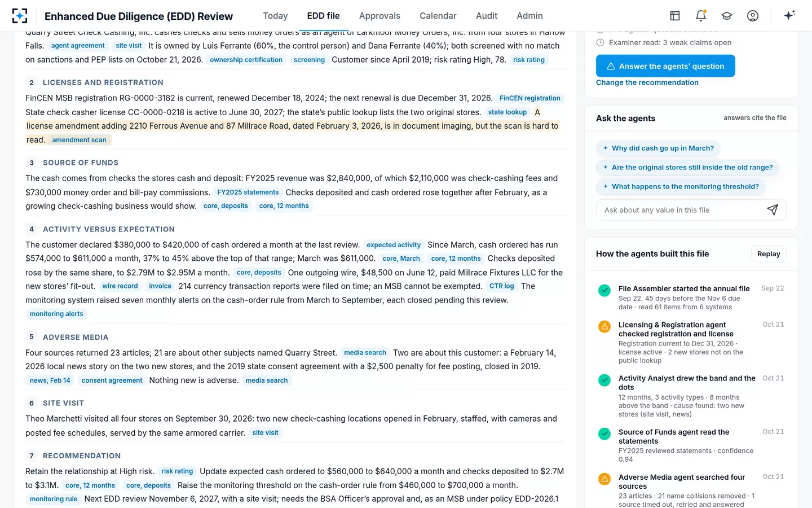Open the CTR log citation chip
Viewport: 812px width, 508px height.
[502, 286]
